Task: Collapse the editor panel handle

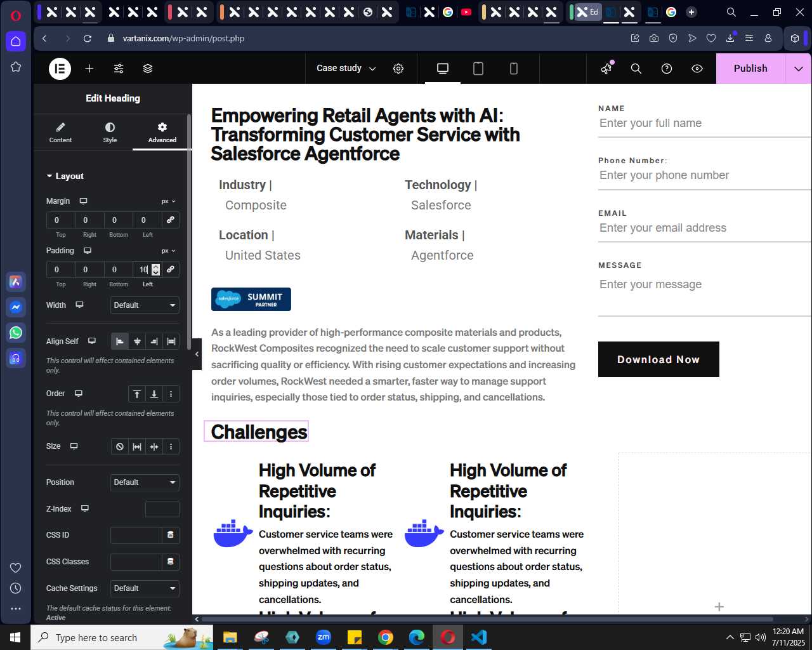Action: click(x=197, y=354)
